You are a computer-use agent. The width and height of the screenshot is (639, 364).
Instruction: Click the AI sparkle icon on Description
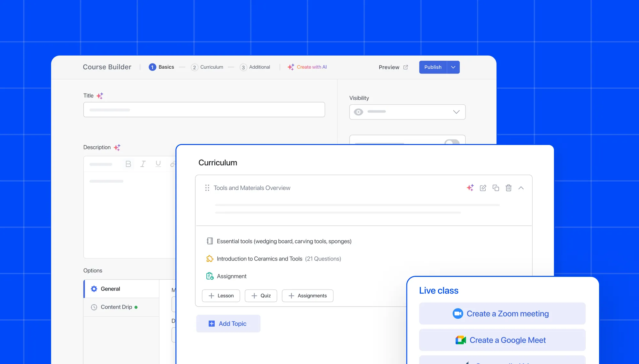[117, 147]
